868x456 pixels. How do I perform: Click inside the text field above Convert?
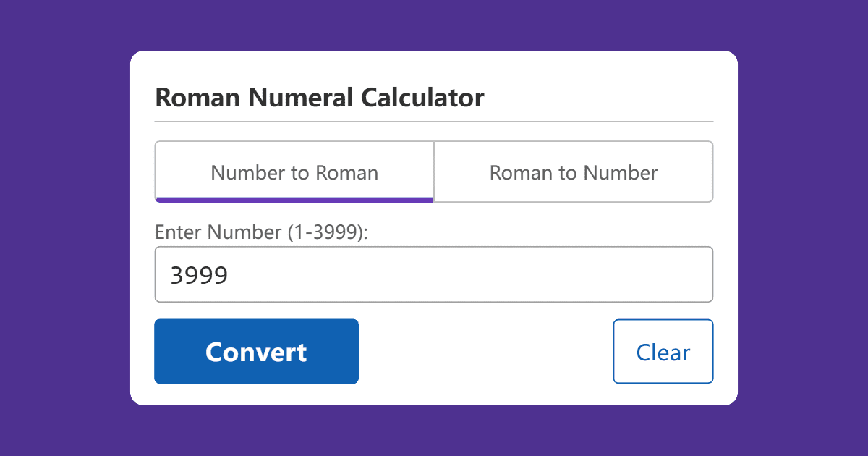coord(434,274)
